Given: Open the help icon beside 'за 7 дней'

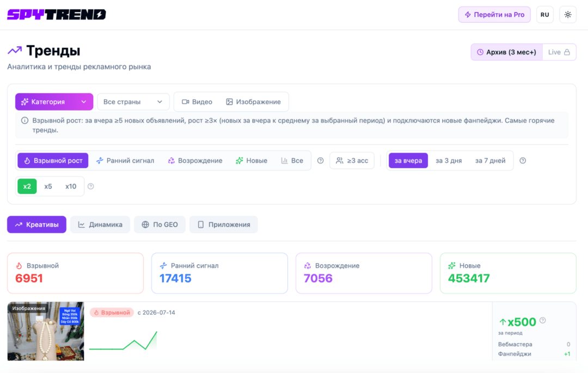Looking at the screenshot, I should click(x=523, y=161).
